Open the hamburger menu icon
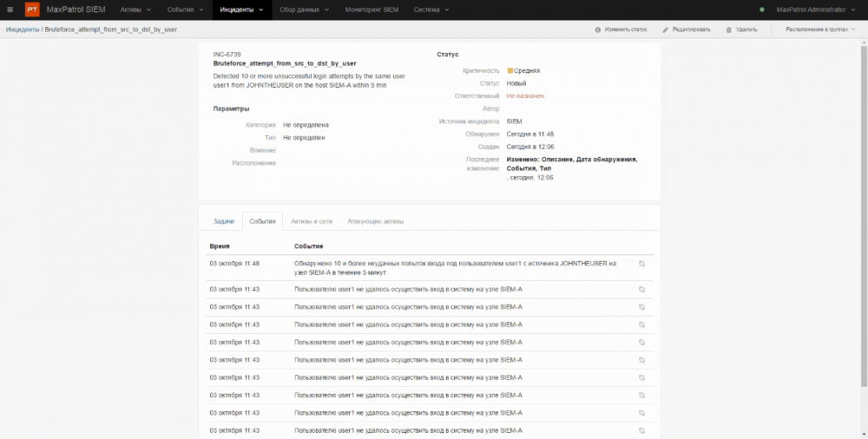This screenshot has height=439, width=868. 10,10
